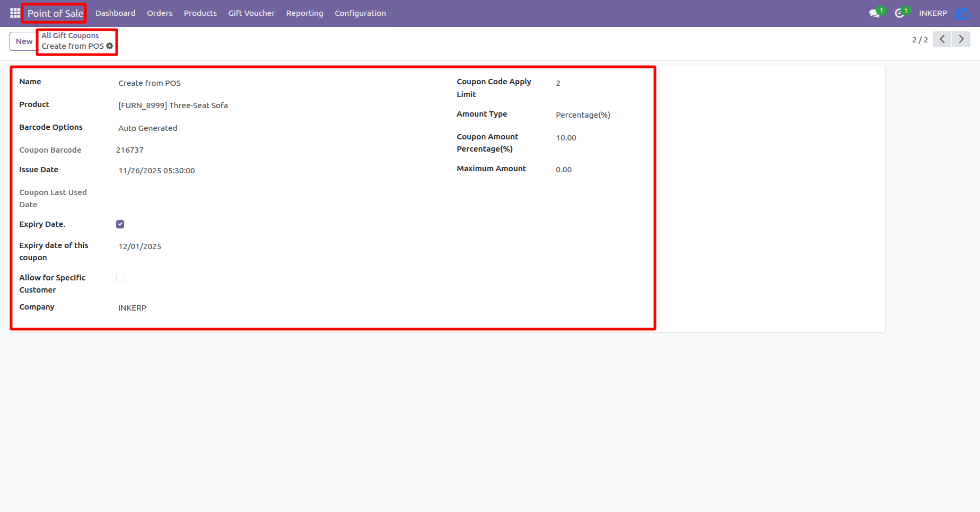The height and width of the screenshot is (512, 980).
Task: Click the gear icon beside Create from POS
Action: (110, 46)
